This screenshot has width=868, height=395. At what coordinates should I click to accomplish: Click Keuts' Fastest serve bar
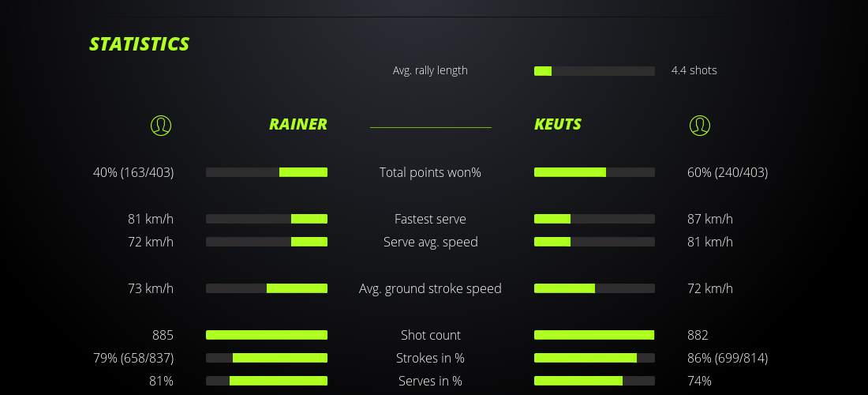click(x=594, y=219)
